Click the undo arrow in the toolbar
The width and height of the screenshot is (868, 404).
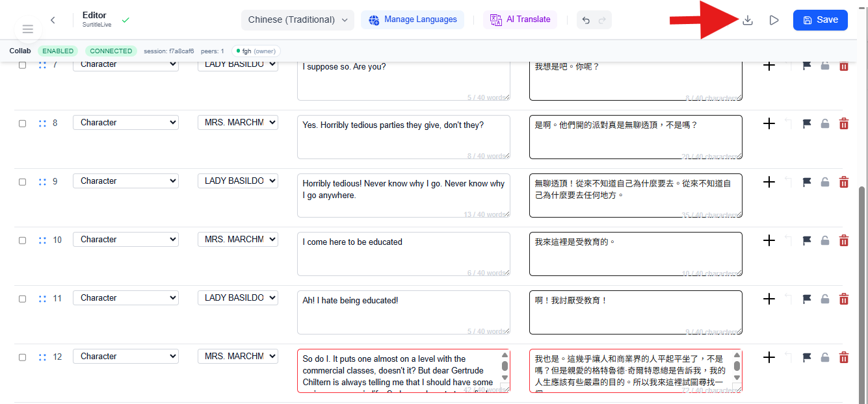(586, 20)
